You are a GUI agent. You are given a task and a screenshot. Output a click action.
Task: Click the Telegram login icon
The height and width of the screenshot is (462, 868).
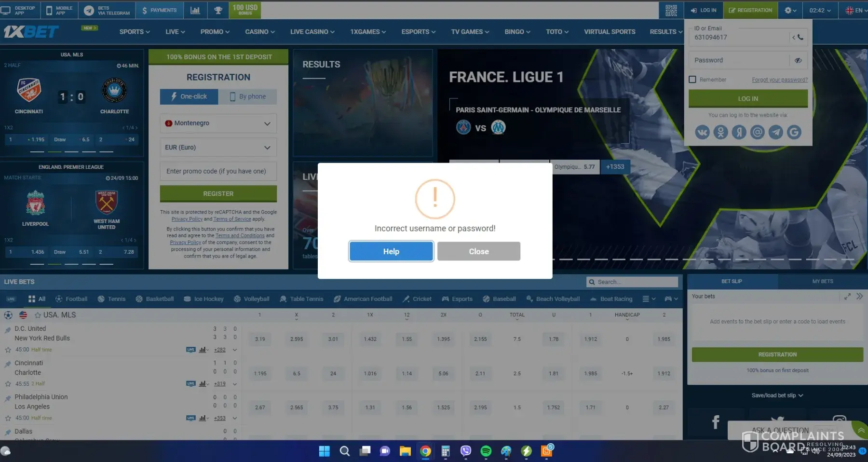[775, 132]
